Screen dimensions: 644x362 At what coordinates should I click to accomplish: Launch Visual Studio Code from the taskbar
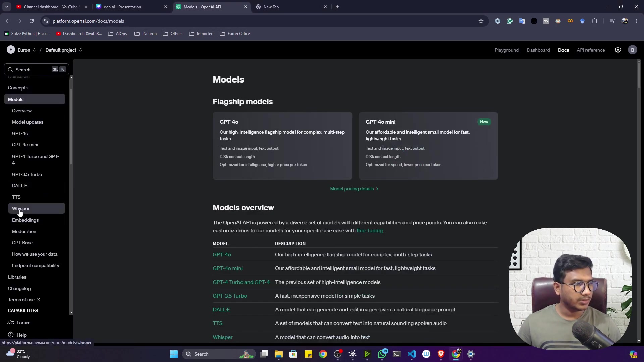[x=412, y=354]
